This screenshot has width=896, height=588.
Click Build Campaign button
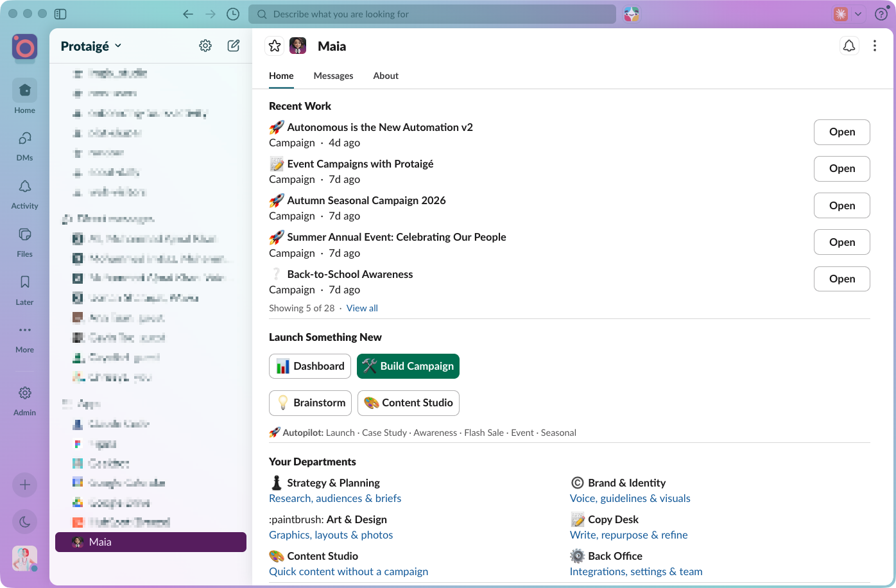click(x=408, y=366)
